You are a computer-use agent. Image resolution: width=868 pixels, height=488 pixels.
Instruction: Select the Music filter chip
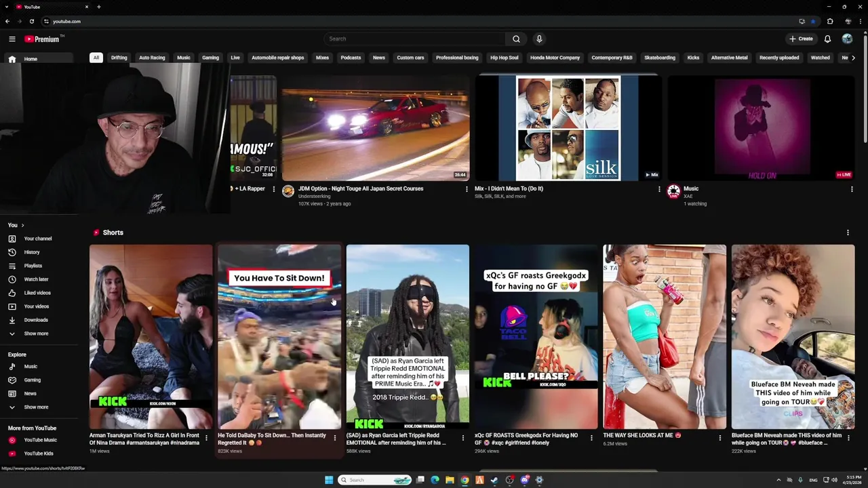click(x=184, y=58)
